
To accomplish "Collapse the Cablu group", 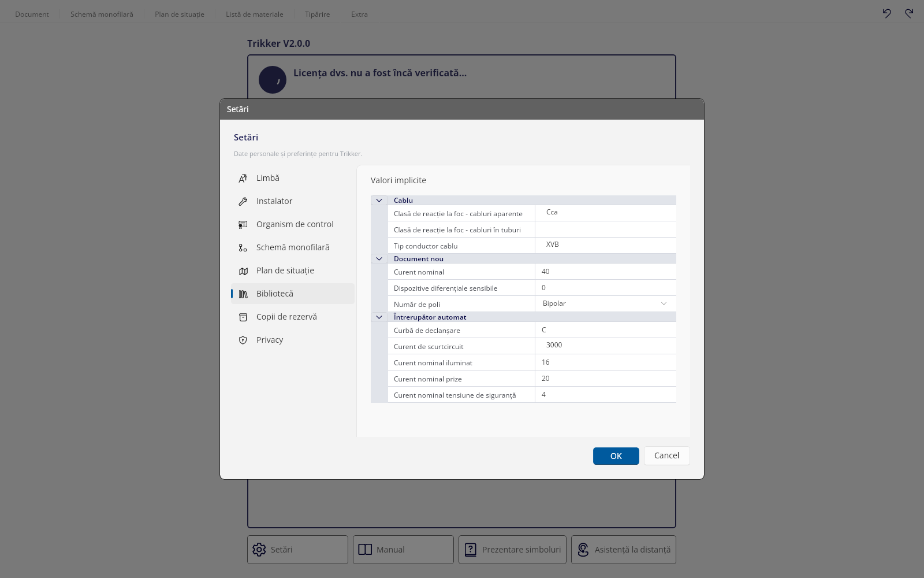I will tap(379, 201).
